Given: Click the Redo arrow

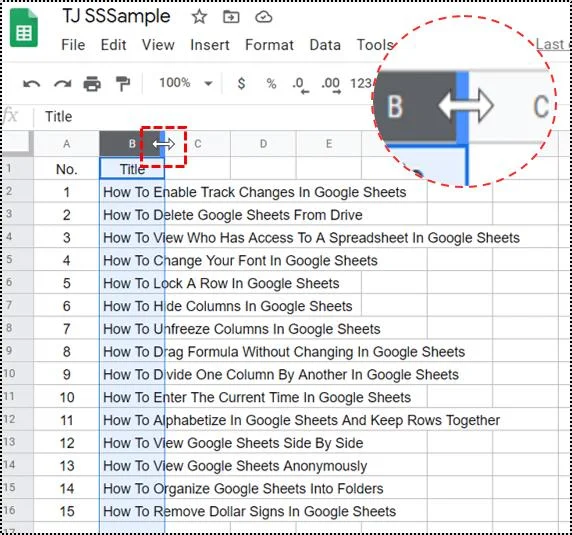Looking at the screenshot, I should point(63,84).
